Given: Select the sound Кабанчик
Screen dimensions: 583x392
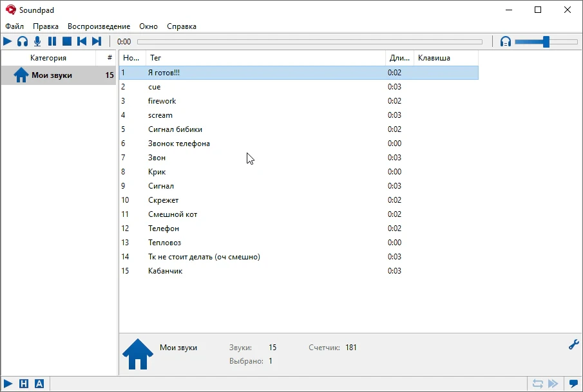Looking at the screenshot, I should [x=298, y=271].
